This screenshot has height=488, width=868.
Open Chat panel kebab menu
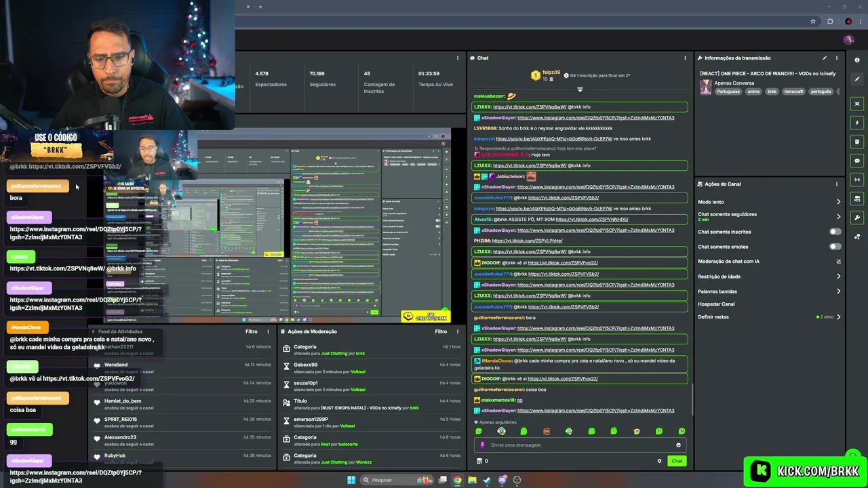click(685, 58)
